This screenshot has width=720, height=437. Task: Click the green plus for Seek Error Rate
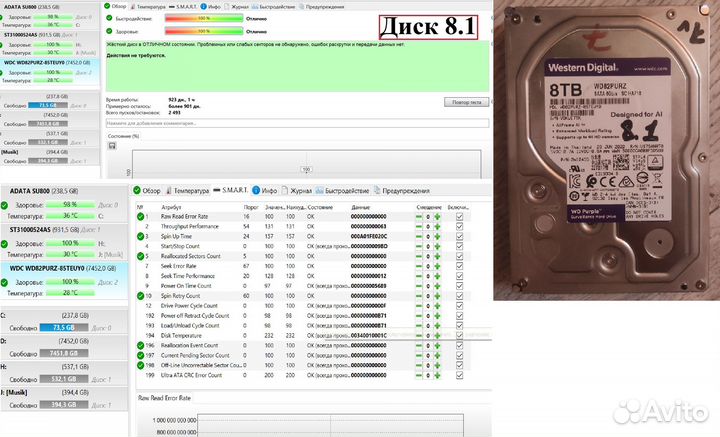click(x=437, y=266)
